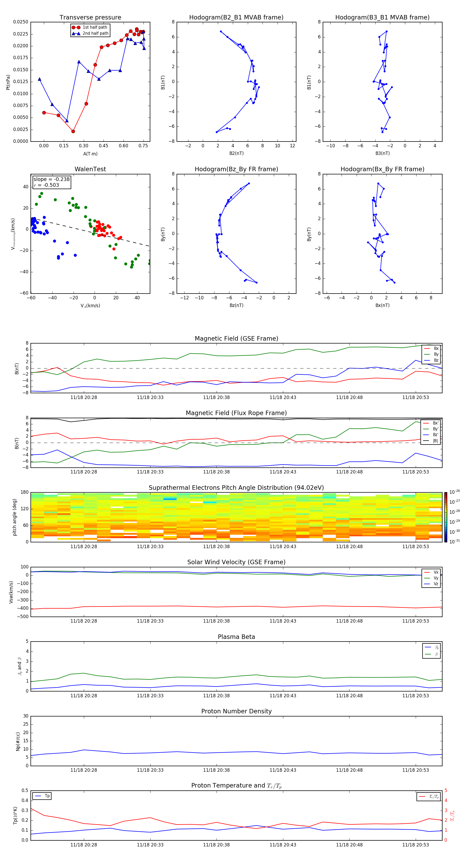Click the red line swatch beside Bx in GSE legend
473x868 pixels.
427,349
